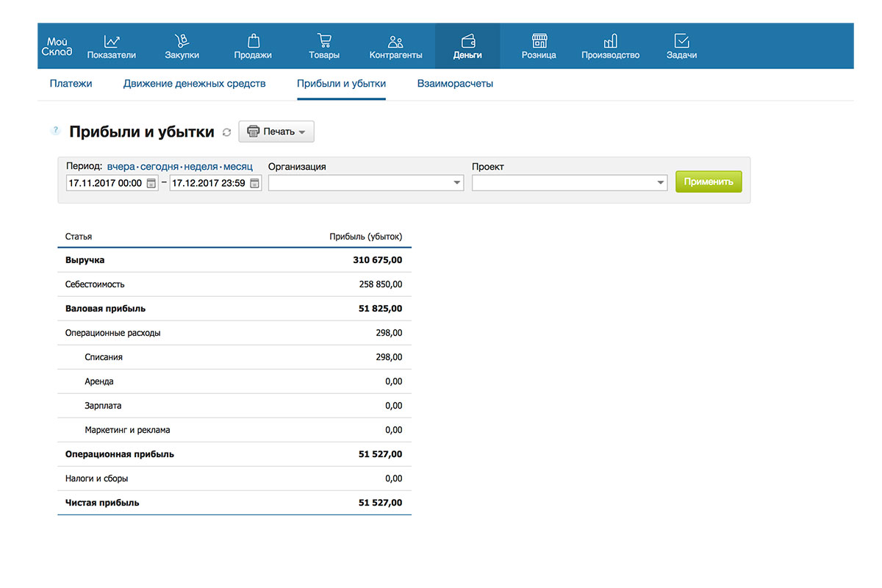Expand the Проект dropdown
The width and height of the screenshot is (882, 588).
(660, 183)
